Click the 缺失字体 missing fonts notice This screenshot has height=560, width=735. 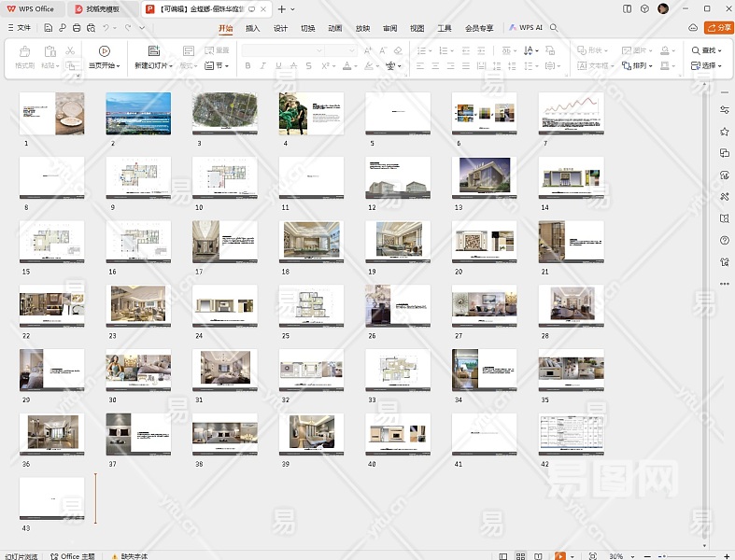click(134, 556)
